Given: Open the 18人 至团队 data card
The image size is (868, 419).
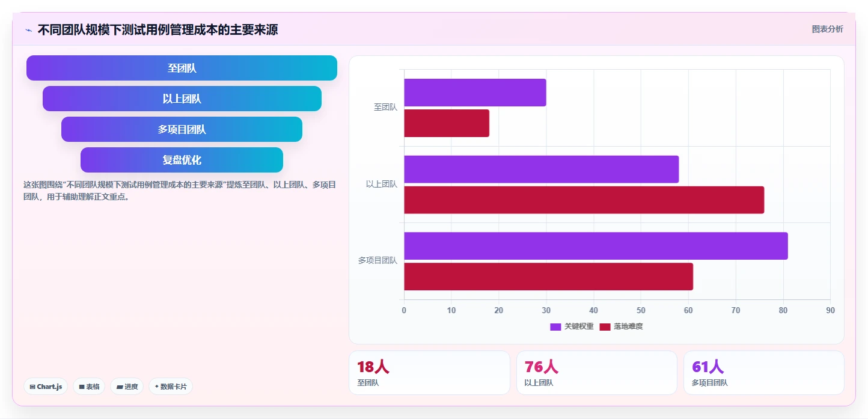Looking at the screenshot, I should pyautogui.click(x=429, y=373).
